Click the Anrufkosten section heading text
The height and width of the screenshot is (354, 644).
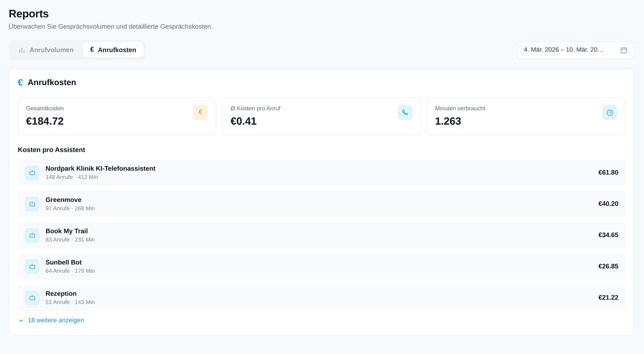[52, 83]
